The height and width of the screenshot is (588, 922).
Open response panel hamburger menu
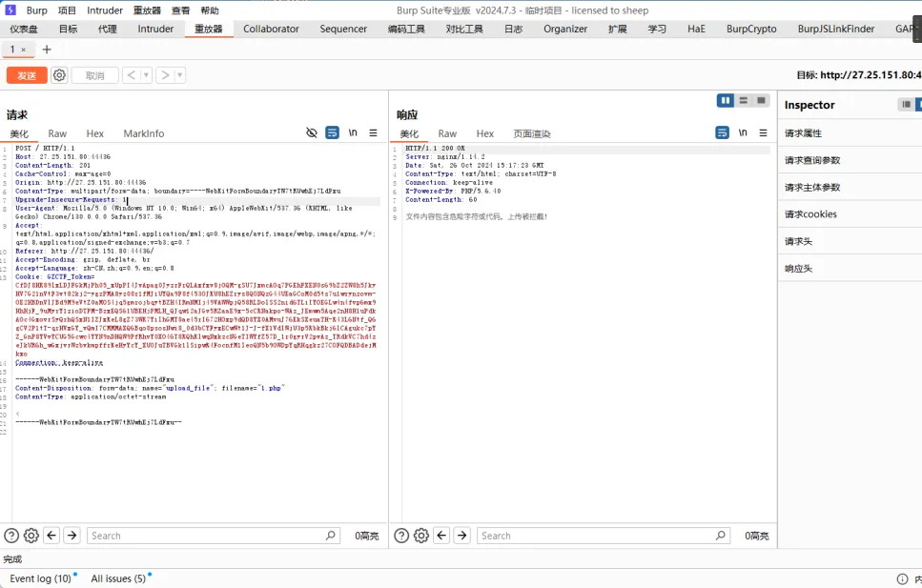click(763, 132)
